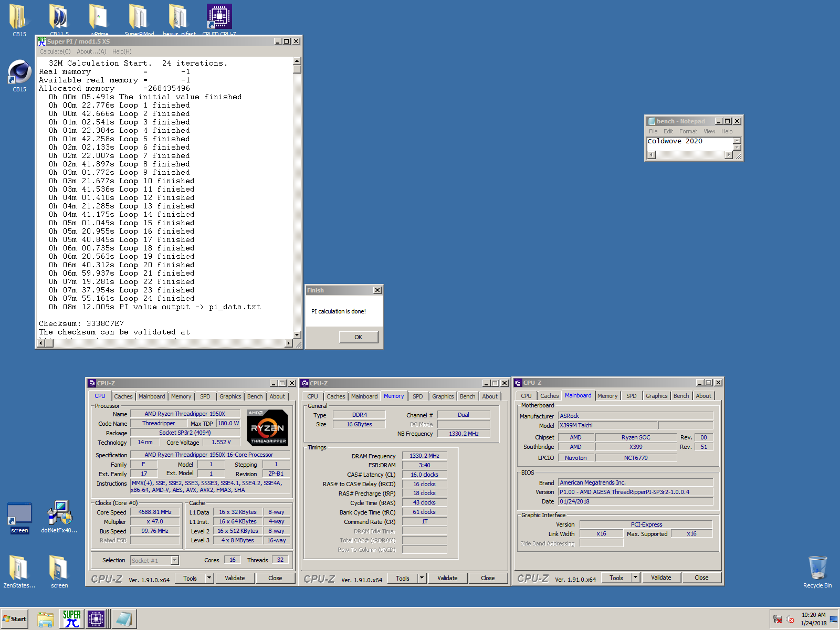Switch to the CPU-Z taskbar icon
840x630 pixels.
click(x=97, y=619)
